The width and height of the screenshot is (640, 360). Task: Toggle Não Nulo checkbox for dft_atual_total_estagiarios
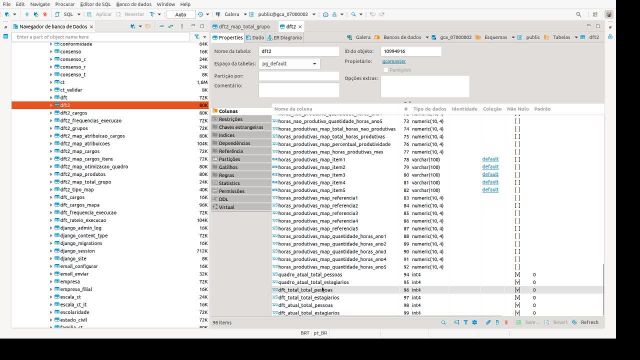click(517, 313)
